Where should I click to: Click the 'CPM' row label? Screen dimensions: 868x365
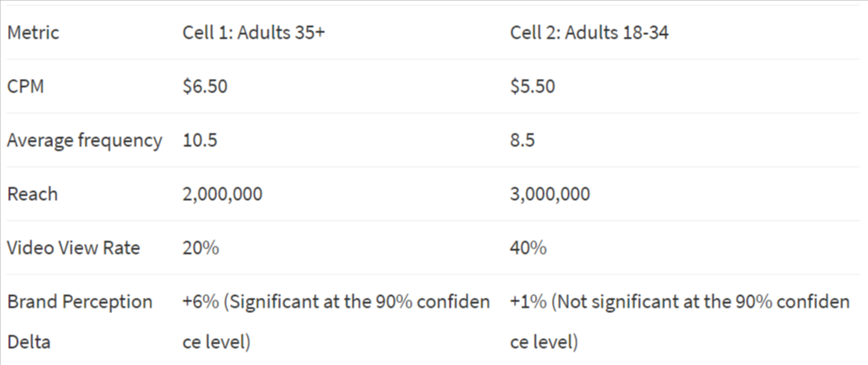click(x=25, y=87)
